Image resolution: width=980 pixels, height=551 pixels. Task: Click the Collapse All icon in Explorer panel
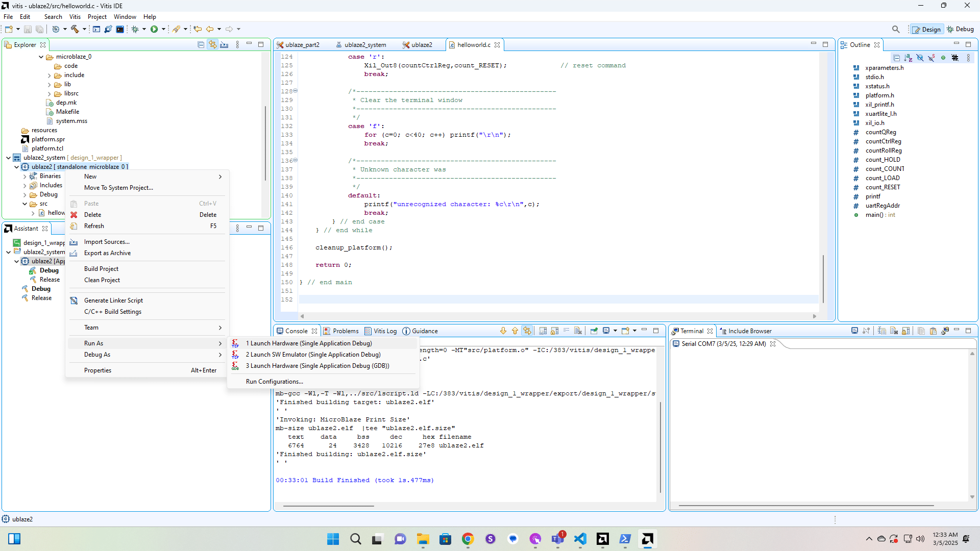pos(201,45)
